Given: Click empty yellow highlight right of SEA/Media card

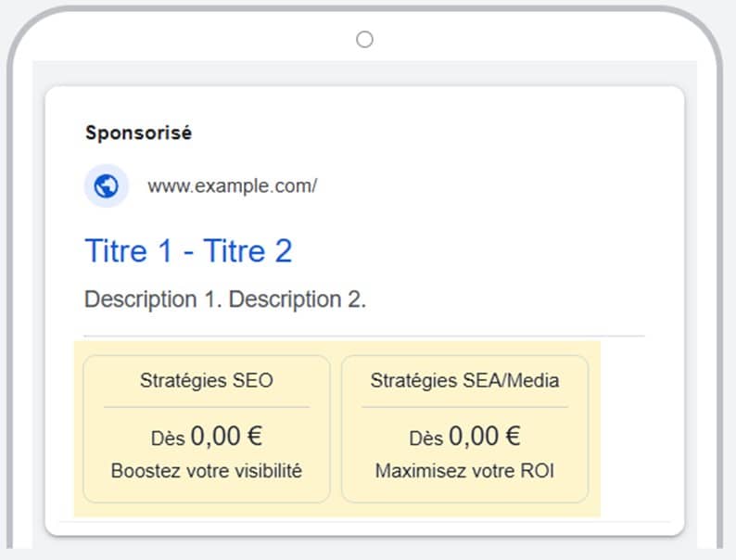Looking at the screenshot, I should [595, 429].
